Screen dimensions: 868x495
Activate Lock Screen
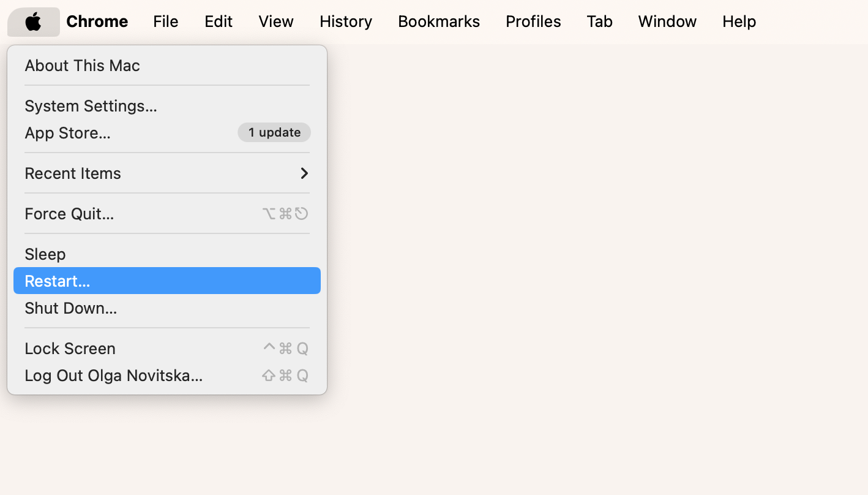(x=70, y=348)
